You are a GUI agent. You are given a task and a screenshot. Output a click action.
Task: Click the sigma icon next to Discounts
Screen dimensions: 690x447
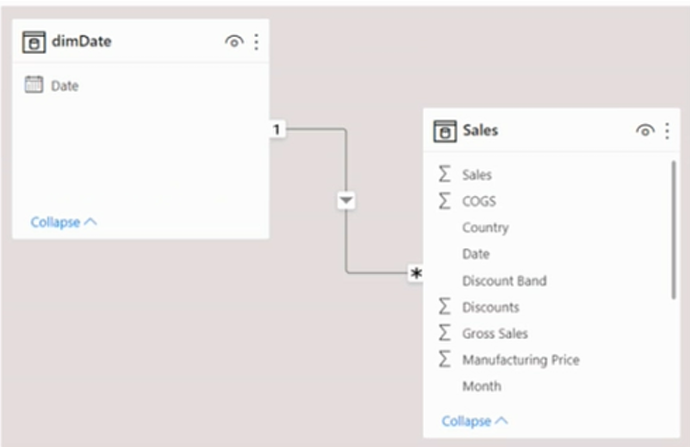[x=445, y=307]
